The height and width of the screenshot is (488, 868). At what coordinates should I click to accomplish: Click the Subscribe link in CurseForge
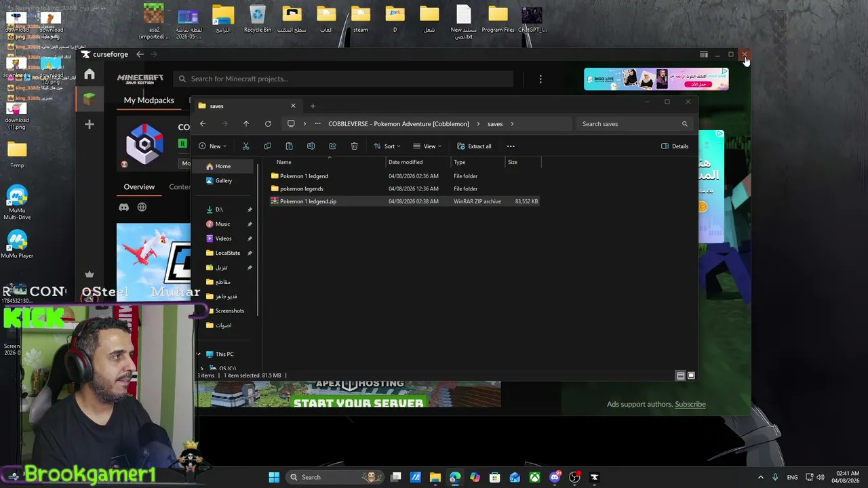tap(690, 405)
